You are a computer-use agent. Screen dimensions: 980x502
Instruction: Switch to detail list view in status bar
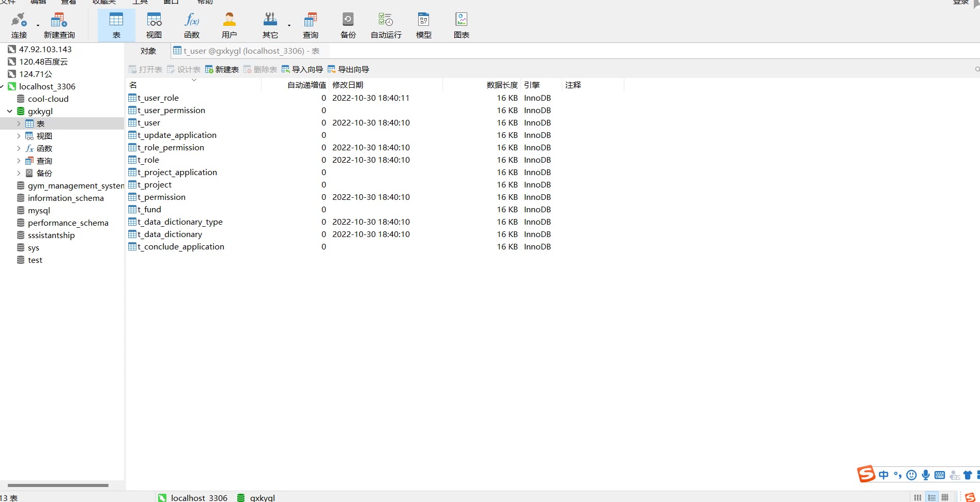point(931,497)
